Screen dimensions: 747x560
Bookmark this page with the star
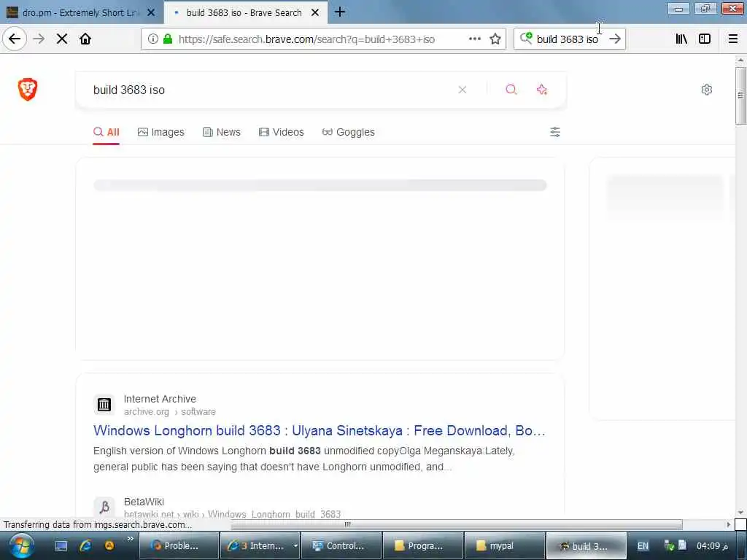click(495, 39)
